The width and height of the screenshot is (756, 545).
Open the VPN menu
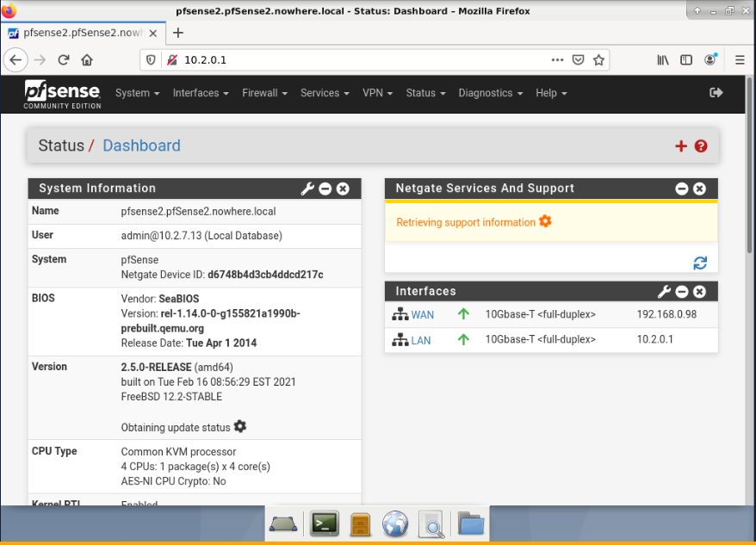tap(377, 93)
